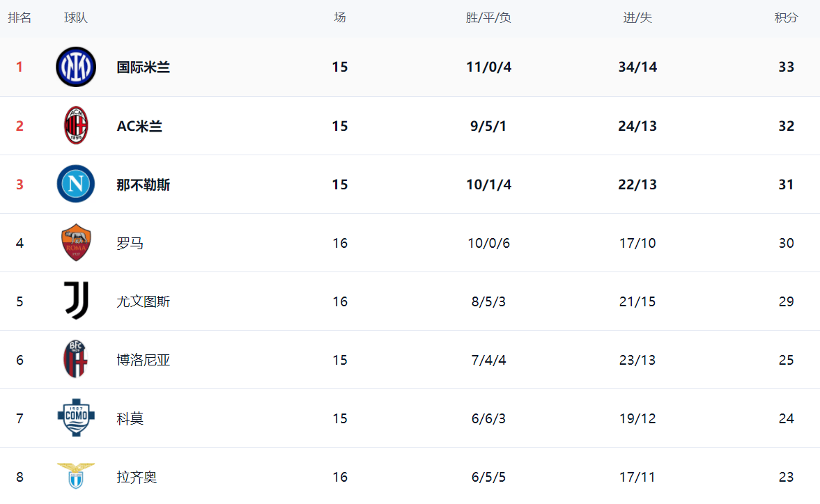820x504 pixels.
Task: Select the 尤文图斯 team name
Action: (144, 301)
